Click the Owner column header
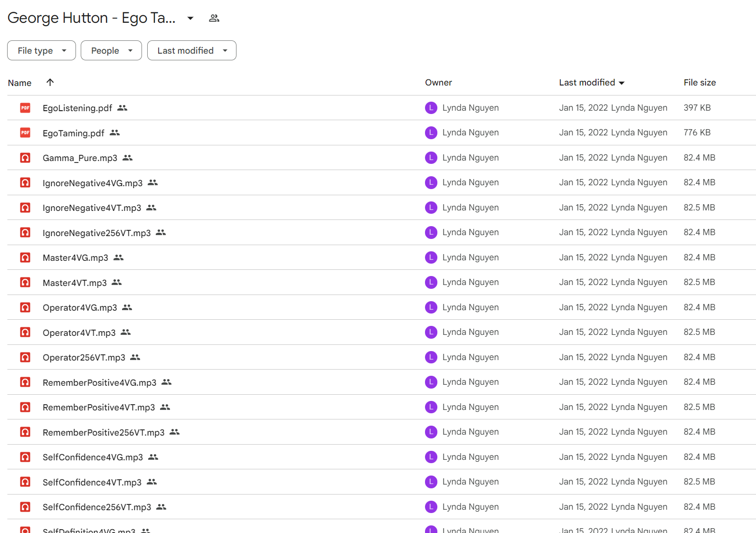756x533 pixels. click(438, 83)
